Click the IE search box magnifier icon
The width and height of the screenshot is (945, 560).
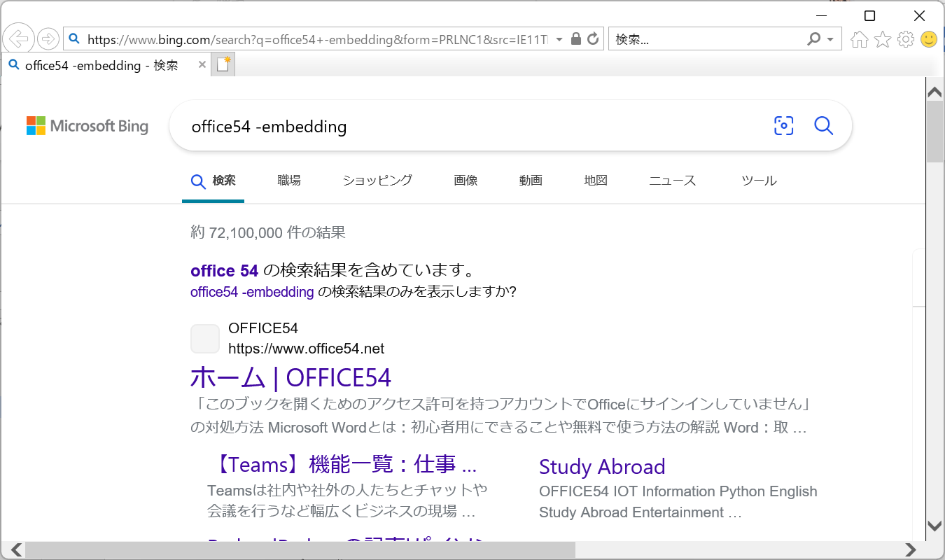pos(813,39)
